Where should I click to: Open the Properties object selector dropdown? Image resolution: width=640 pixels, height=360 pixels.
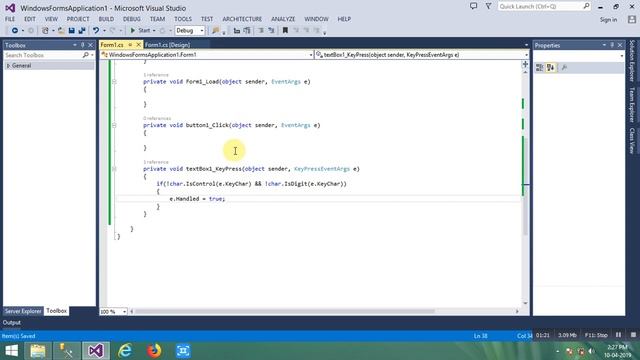(621, 56)
